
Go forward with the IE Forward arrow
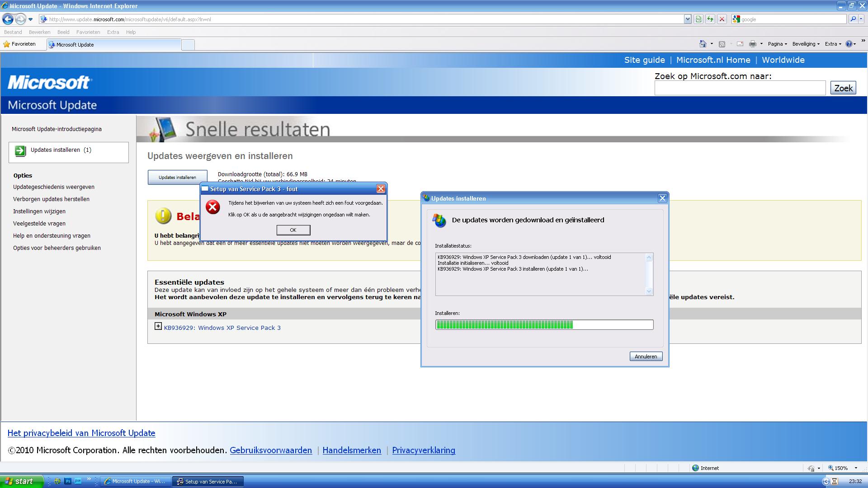[20, 19]
